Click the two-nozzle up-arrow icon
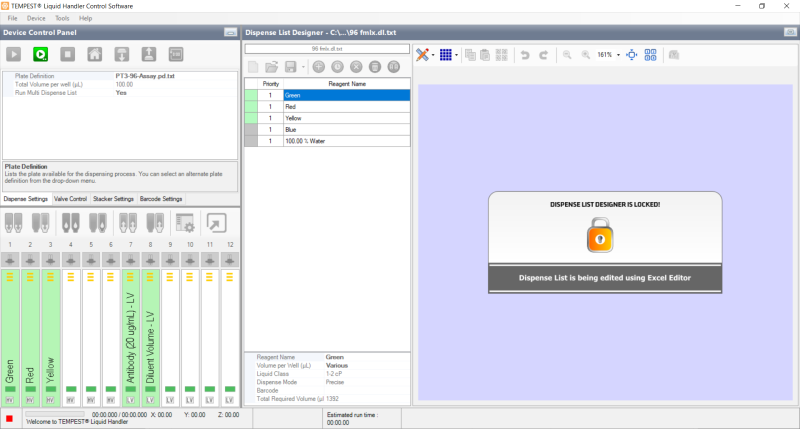The image size is (800, 429). point(128,223)
